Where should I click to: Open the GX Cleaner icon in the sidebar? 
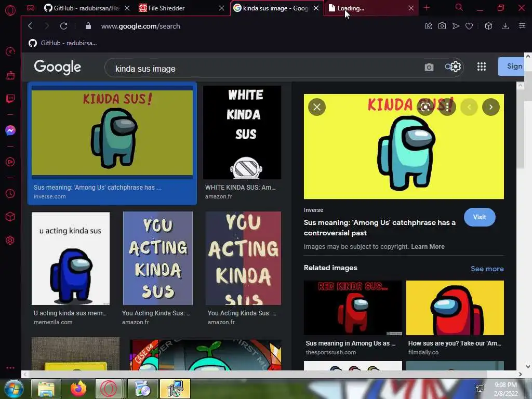click(x=10, y=75)
